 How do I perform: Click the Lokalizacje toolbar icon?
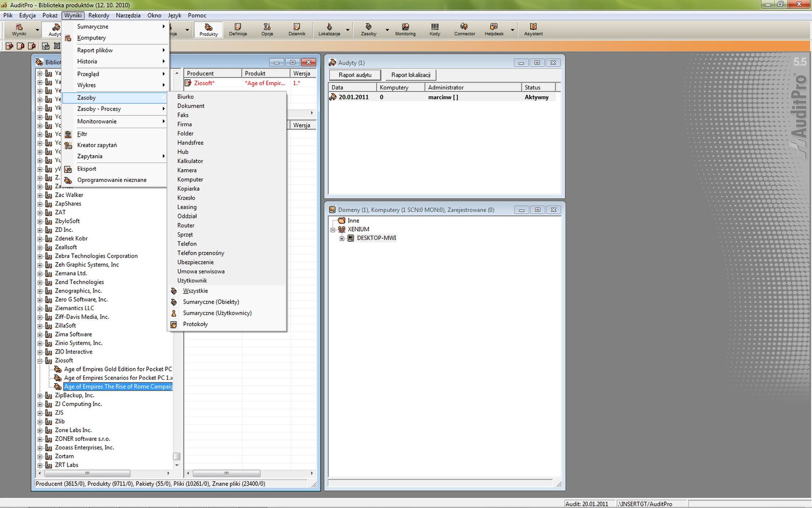329,30
